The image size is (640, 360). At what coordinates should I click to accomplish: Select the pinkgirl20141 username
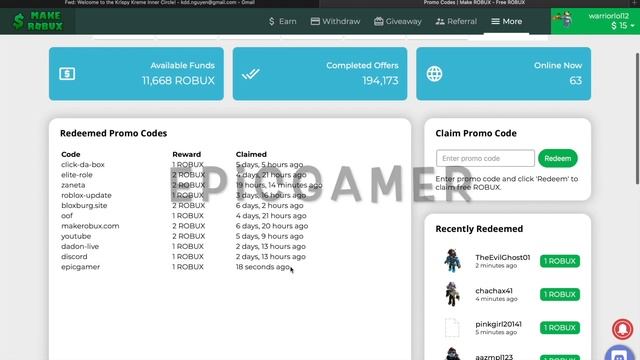click(498, 324)
